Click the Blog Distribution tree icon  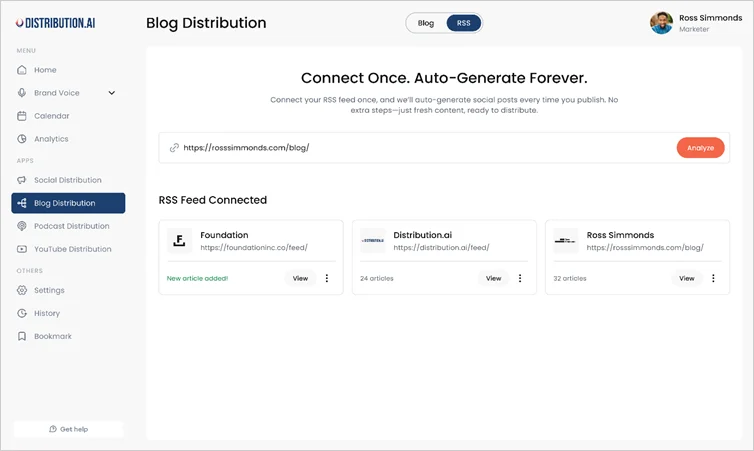22,203
